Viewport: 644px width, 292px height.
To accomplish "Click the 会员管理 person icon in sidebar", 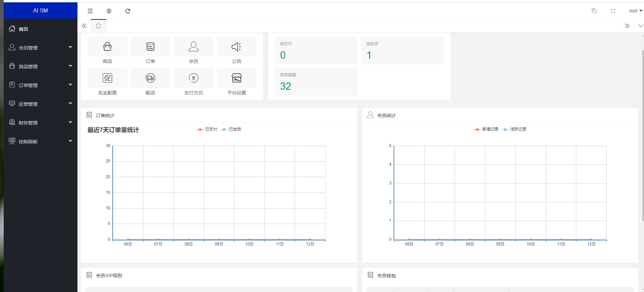I will click(x=12, y=47).
